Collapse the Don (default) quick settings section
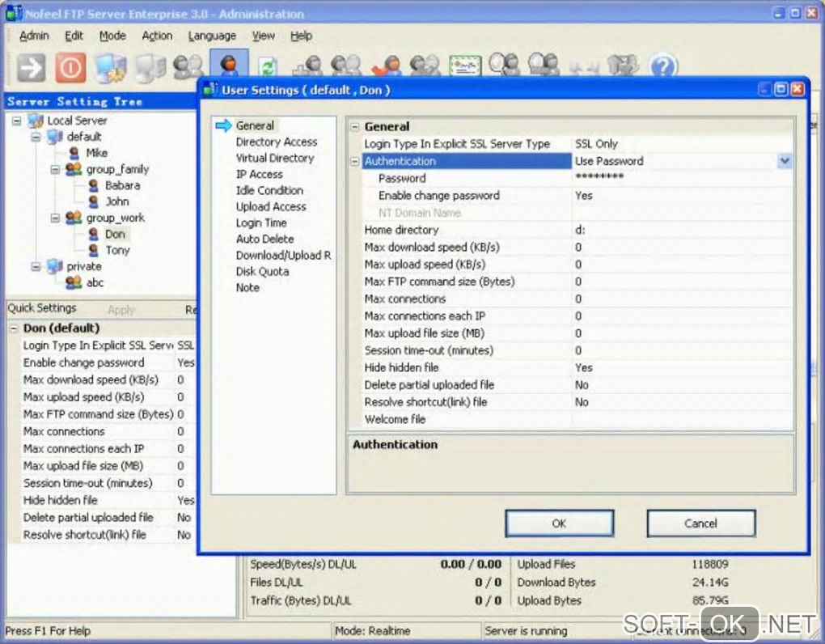This screenshot has width=825, height=644. pyautogui.click(x=14, y=328)
